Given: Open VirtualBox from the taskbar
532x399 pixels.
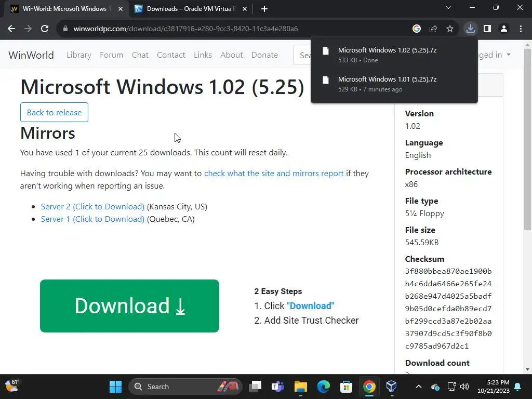Looking at the screenshot, I should tap(392, 387).
